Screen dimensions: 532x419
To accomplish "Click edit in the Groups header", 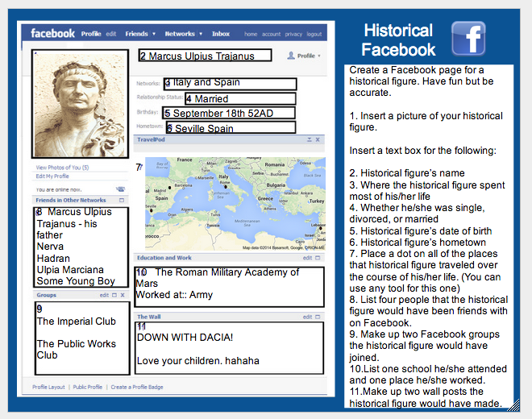I will point(104,295).
